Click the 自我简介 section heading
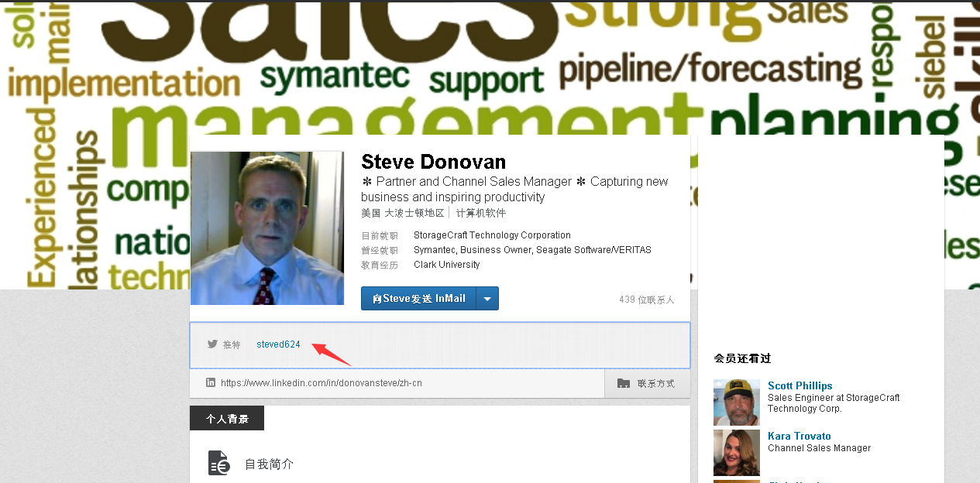The image size is (980, 483). coord(270,464)
